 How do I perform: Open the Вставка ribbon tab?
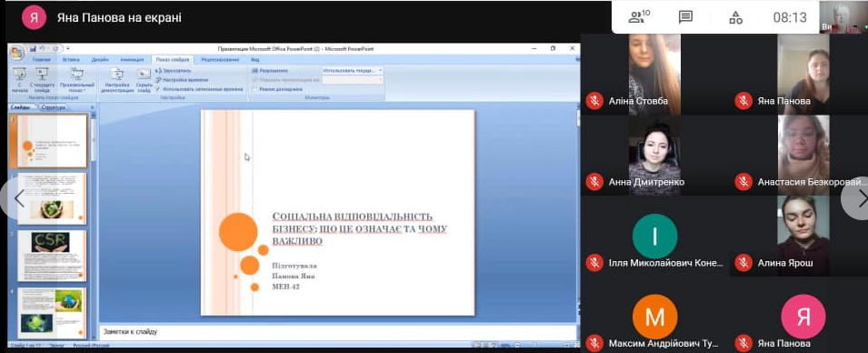(x=71, y=59)
